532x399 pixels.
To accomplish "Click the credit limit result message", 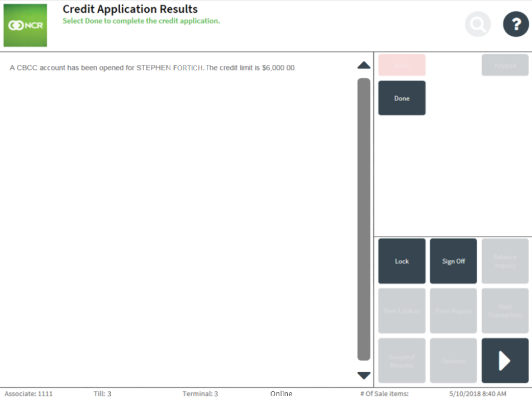I will point(153,68).
